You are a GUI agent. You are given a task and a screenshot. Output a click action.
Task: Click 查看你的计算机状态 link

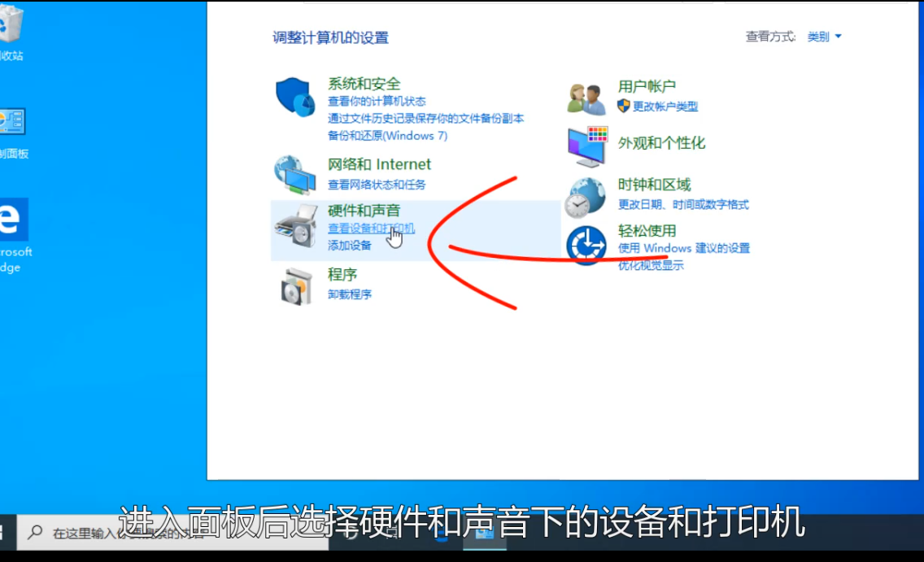(377, 102)
